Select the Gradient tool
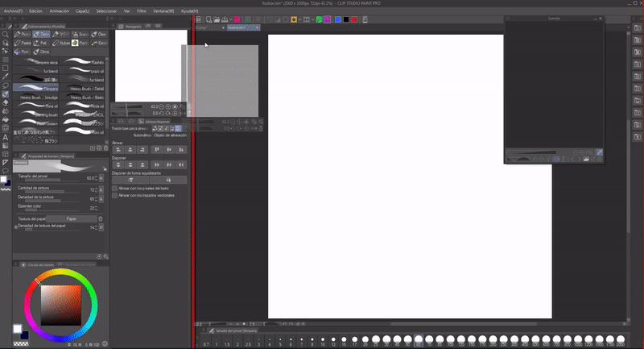Screen dimensions: 644x349 click(6, 145)
